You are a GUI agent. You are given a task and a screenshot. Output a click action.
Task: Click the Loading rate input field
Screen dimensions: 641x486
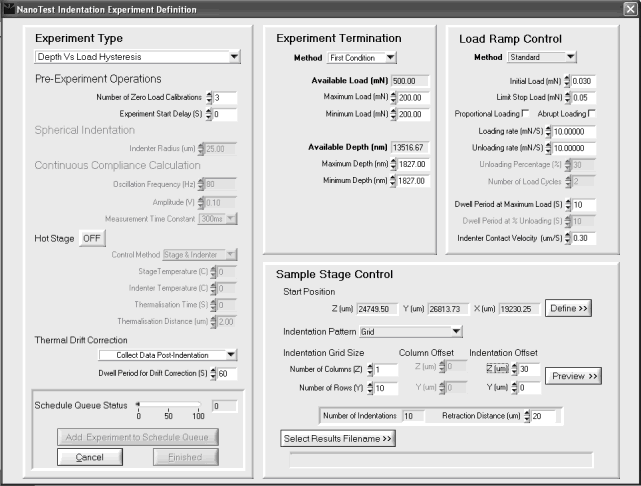click(x=574, y=132)
